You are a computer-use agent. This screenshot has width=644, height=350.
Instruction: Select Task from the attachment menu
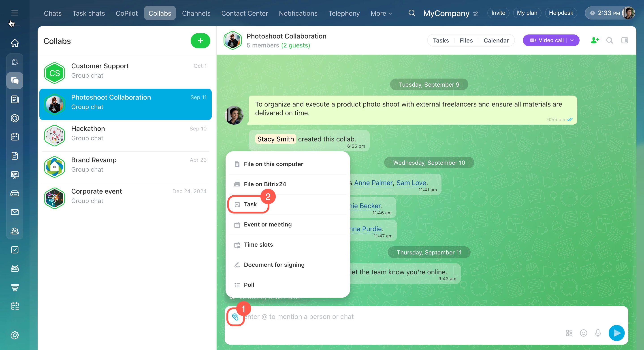click(x=250, y=204)
